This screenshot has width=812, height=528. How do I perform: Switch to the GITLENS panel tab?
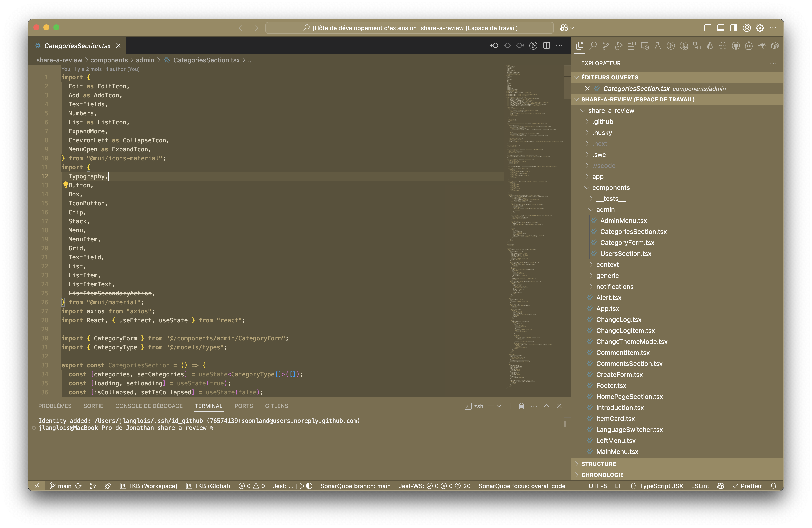point(276,406)
